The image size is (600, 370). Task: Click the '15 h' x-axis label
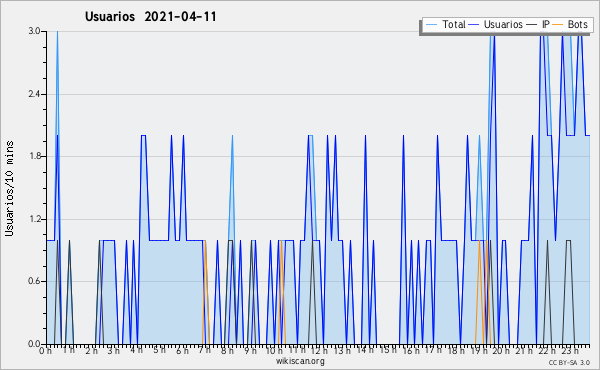pos(388,350)
